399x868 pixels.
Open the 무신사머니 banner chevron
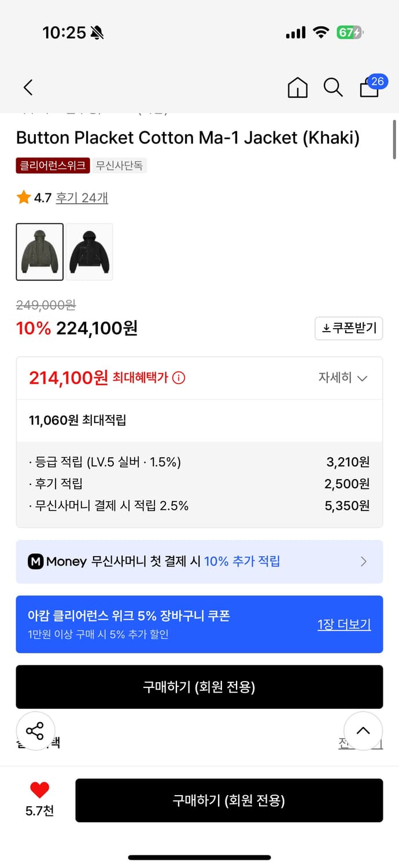364,561
